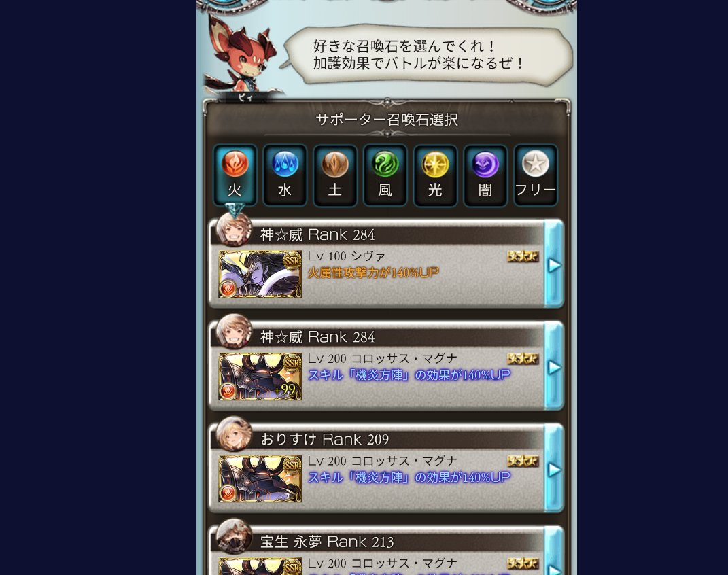Click 宝生 永夢's player avatar icon
This screenshot has width=728, height=575.
pyautogui.click(x=234, y=536)
